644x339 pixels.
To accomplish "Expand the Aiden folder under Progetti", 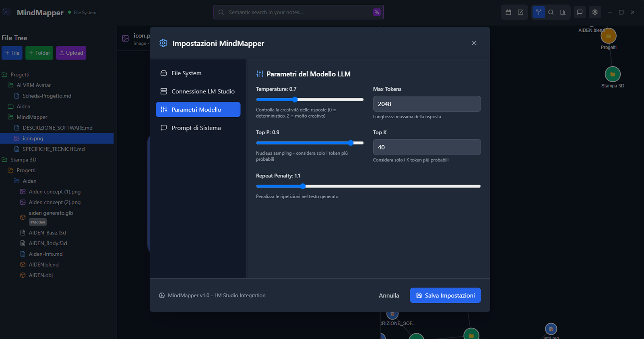I will click(23, 107).
